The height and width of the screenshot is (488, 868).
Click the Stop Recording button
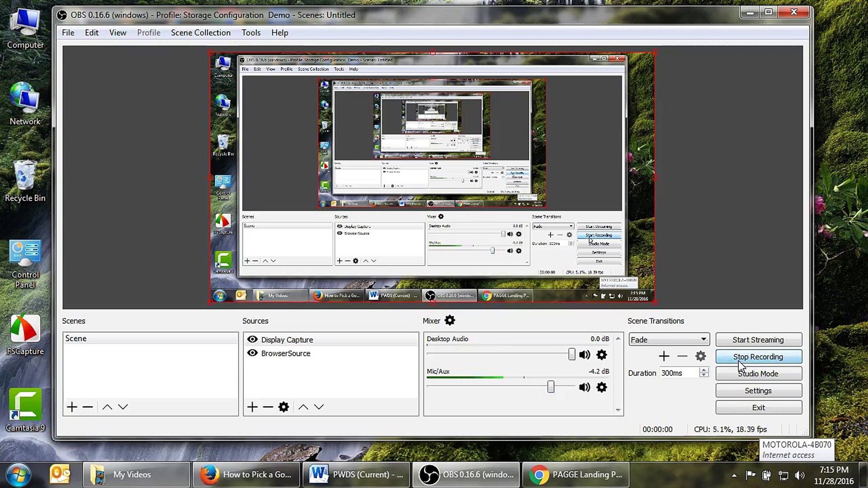tap(759, 357)
